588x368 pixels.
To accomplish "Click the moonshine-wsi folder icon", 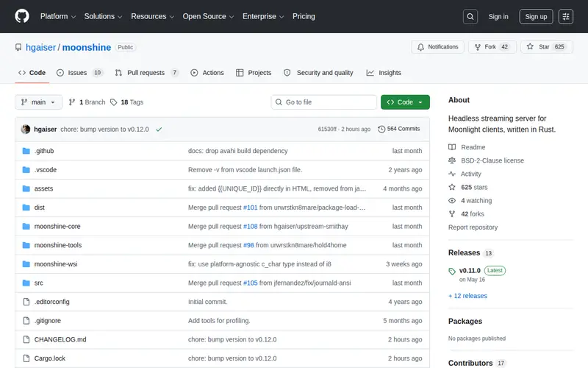I will [26, 264].
